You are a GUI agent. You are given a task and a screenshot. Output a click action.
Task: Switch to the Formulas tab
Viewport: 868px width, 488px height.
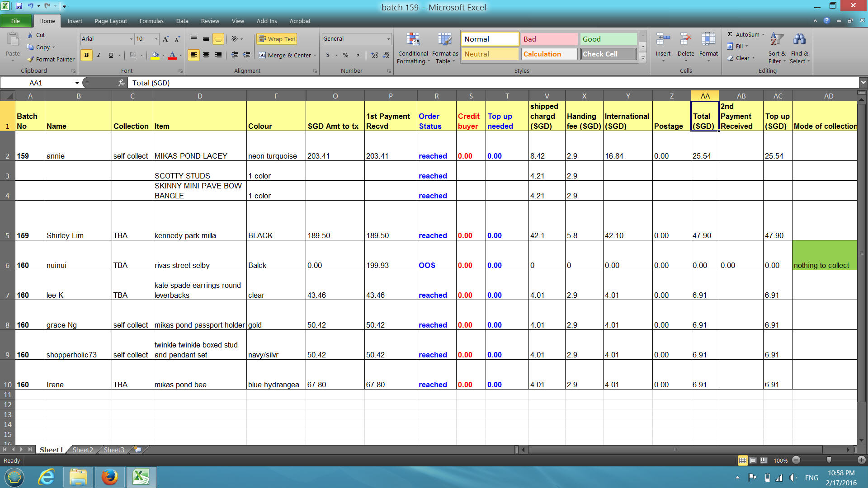[151, 21]
